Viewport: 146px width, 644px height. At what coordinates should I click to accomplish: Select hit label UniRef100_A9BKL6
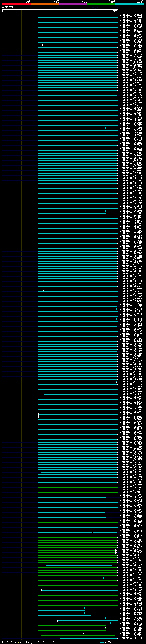click(x=131, y=507)
